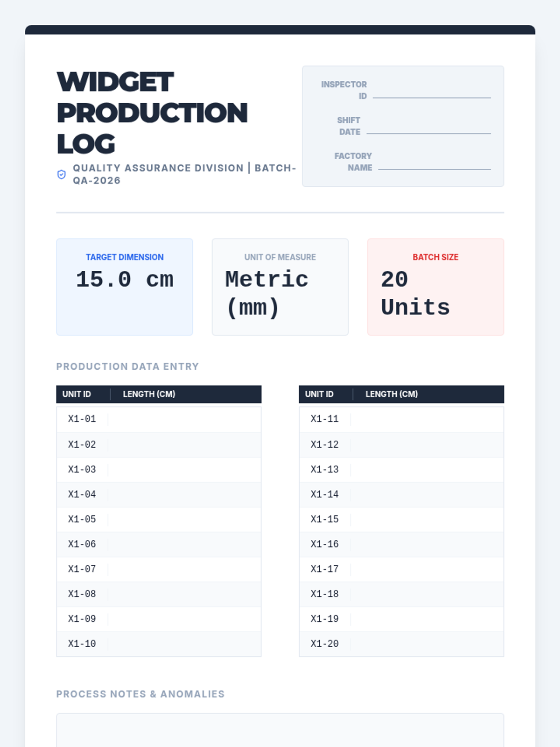This screenshot has width=560, height=747.
Task: Click the Widget Production Log title
Action: pyautogui.click(x=152, y=113)
